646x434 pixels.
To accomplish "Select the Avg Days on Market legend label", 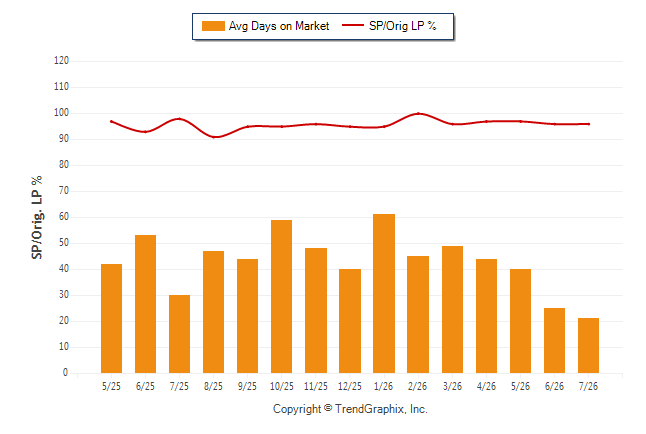I will click(x=279, y=26).
